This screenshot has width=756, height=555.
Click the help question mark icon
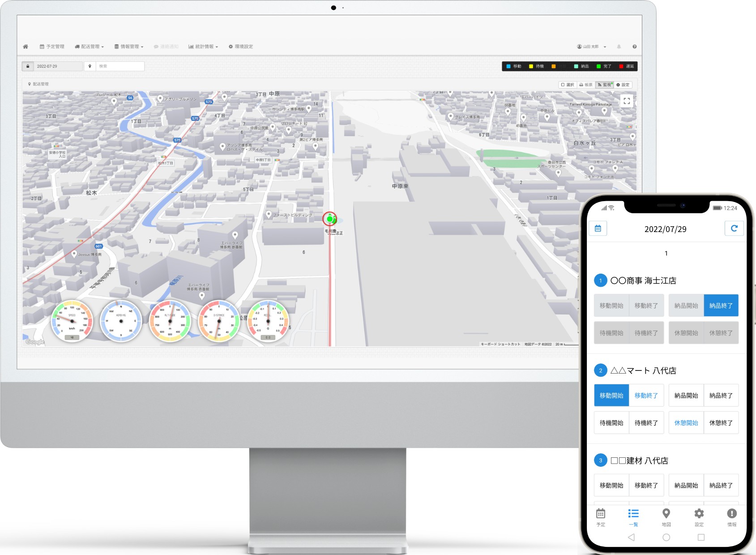pos(634,47)
